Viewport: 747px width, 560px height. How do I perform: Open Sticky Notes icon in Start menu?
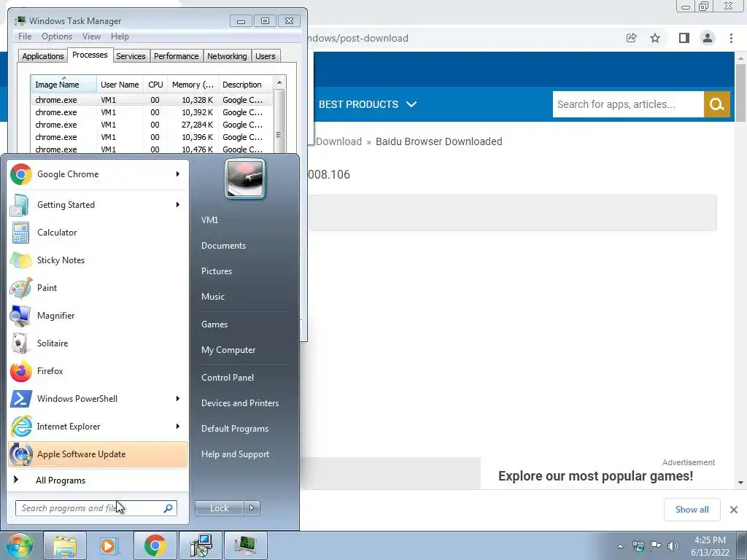(x=21, y=260)
